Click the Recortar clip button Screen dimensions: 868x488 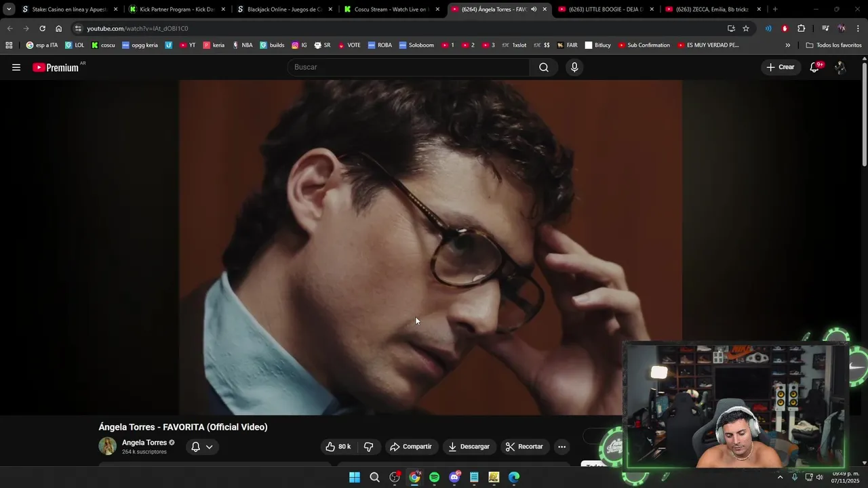[525, 447]
